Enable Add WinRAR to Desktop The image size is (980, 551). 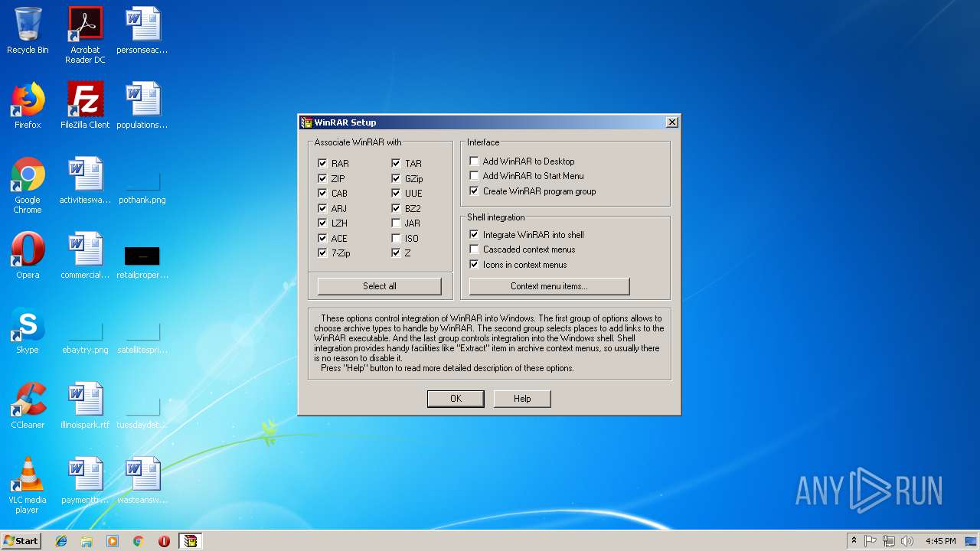point(474,161)
